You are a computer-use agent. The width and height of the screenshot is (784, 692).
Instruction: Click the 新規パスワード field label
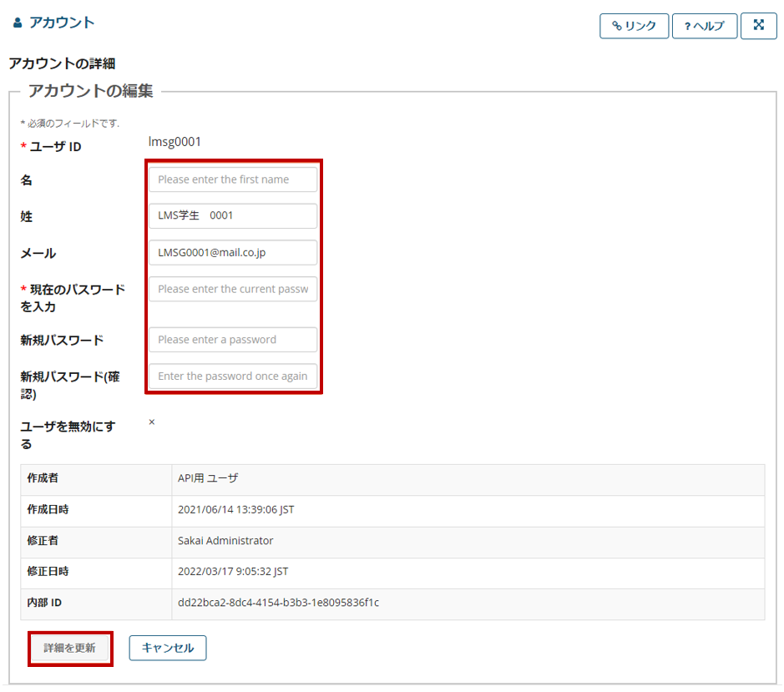tap(62, 340)
